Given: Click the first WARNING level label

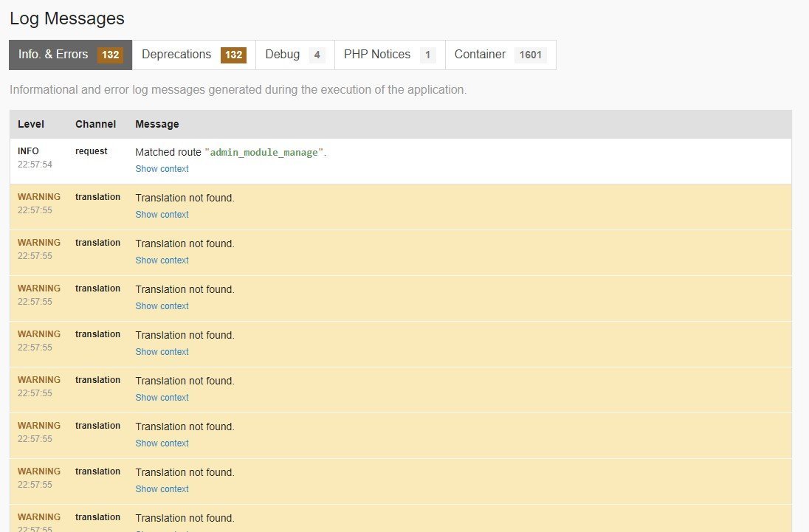Looking at the screenshot, I should coord(39,197).
